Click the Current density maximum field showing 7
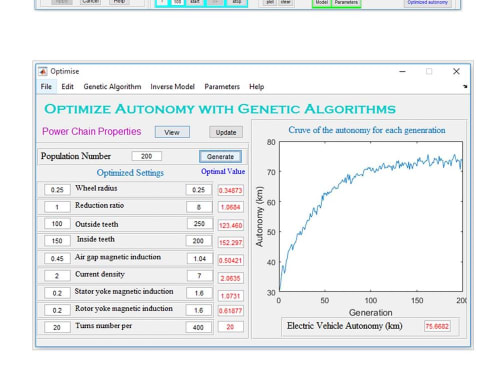This screenshot has width=500, height=375. coord(200,276)
